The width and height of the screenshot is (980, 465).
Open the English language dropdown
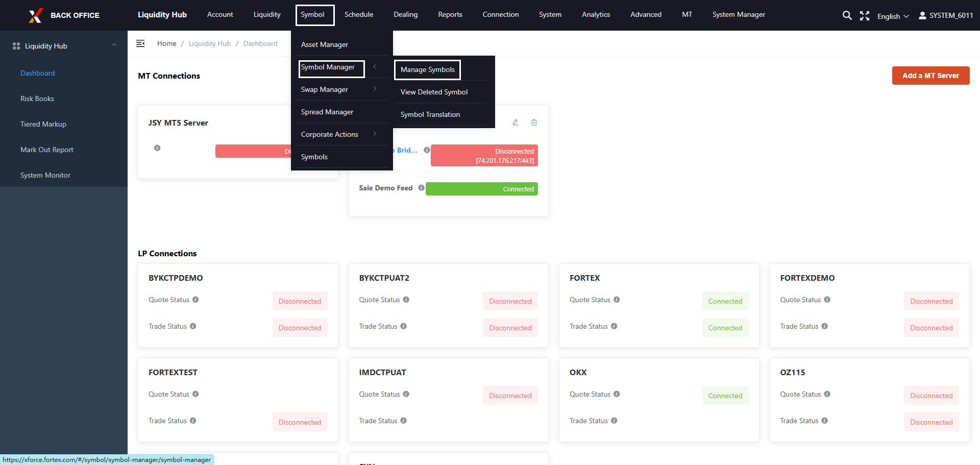pyautogui.click(x=893, y=16)
